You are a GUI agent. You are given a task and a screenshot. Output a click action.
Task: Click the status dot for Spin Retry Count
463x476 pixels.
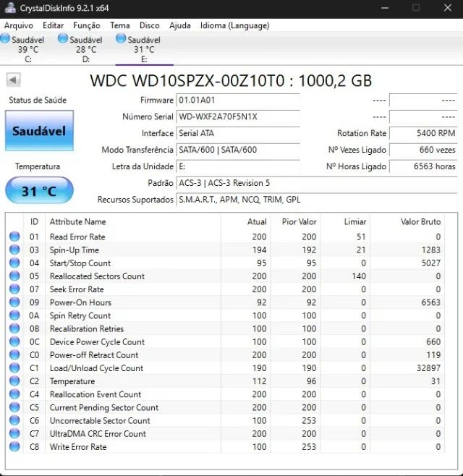click(x=14, y=315)
